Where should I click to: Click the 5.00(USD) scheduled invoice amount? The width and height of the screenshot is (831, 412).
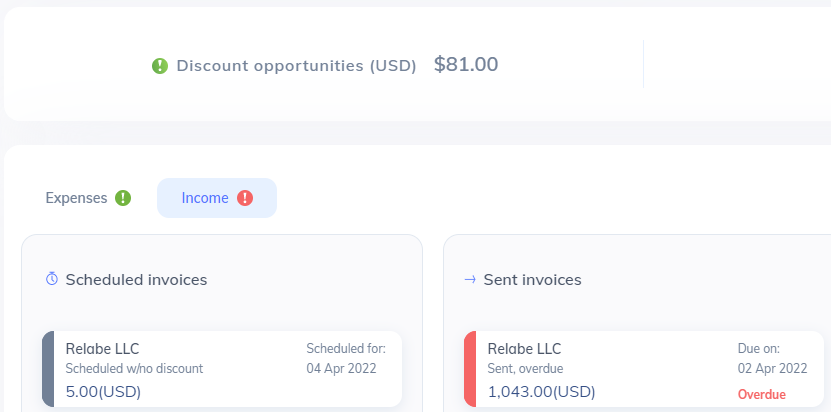click(103, 391)
